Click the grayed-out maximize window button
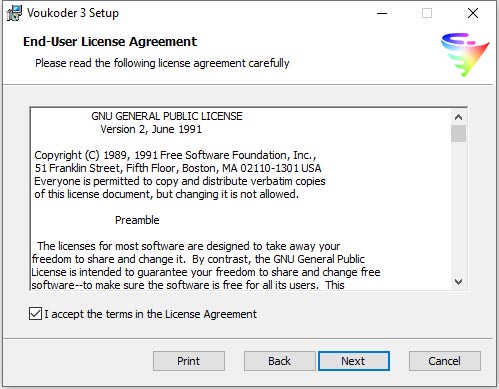 pyautogui.click(x=427, y=13)
